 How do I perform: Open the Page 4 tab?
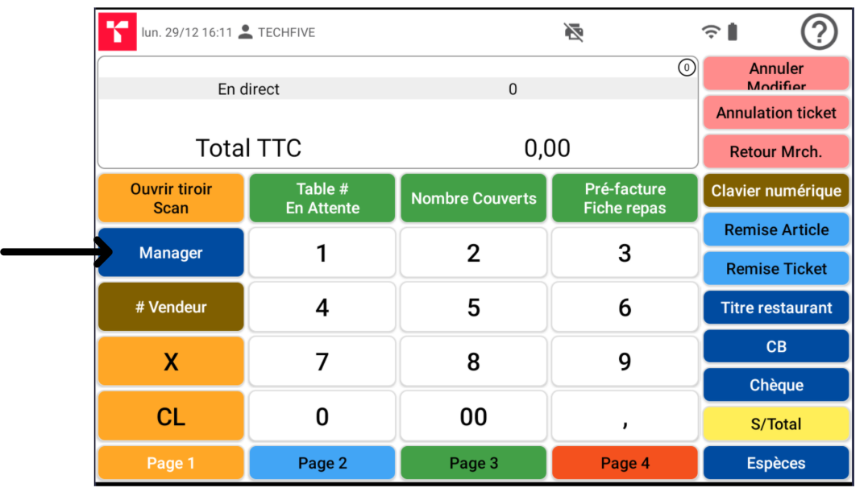pyautogui.click(x=625, y=463)
